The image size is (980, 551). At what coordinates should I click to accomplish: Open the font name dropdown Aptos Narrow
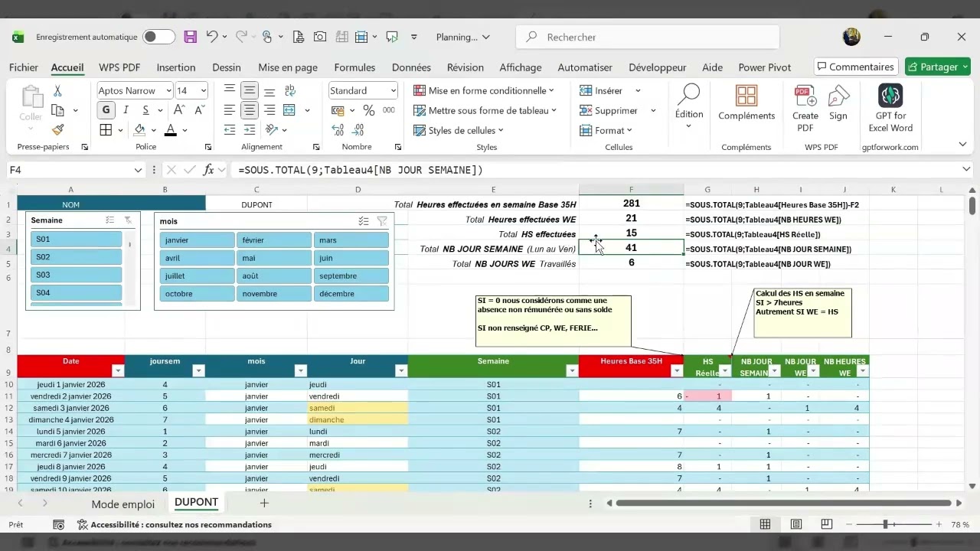coord(168,90)
